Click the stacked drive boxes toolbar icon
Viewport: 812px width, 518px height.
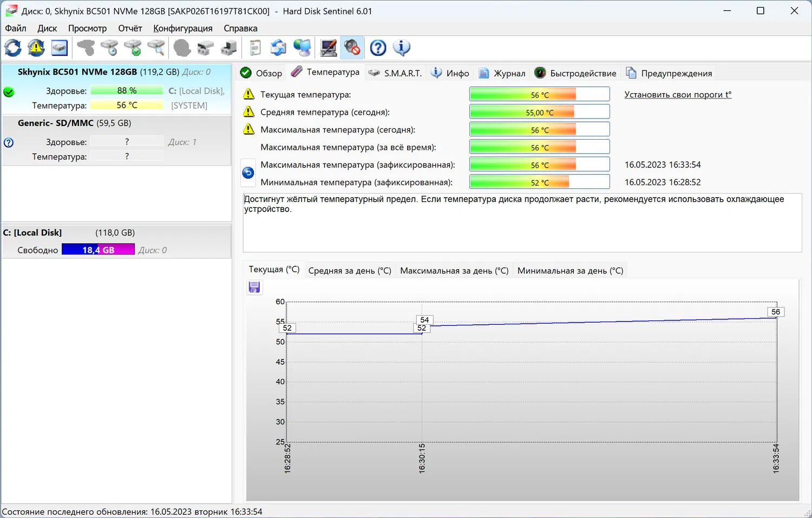pyautogui.click(x=205, y=48)
